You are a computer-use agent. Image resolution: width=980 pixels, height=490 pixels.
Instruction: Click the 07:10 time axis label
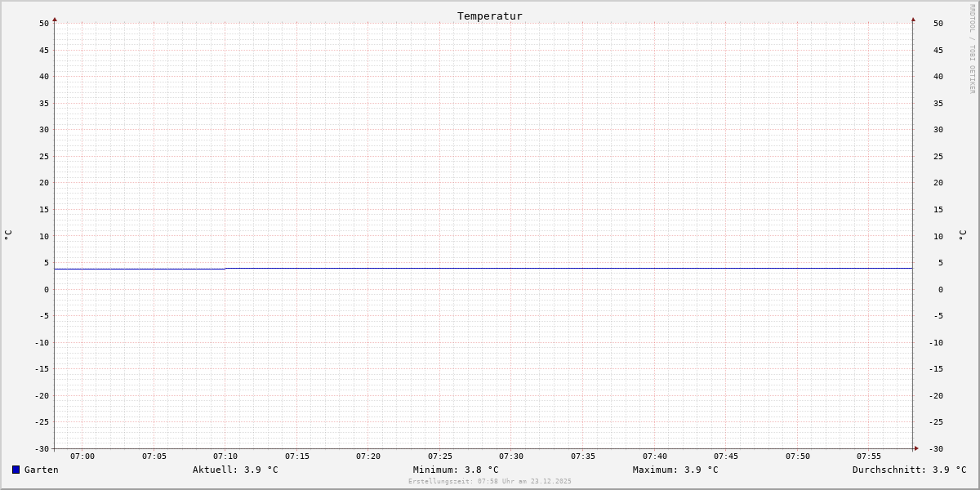pos(225,457)
